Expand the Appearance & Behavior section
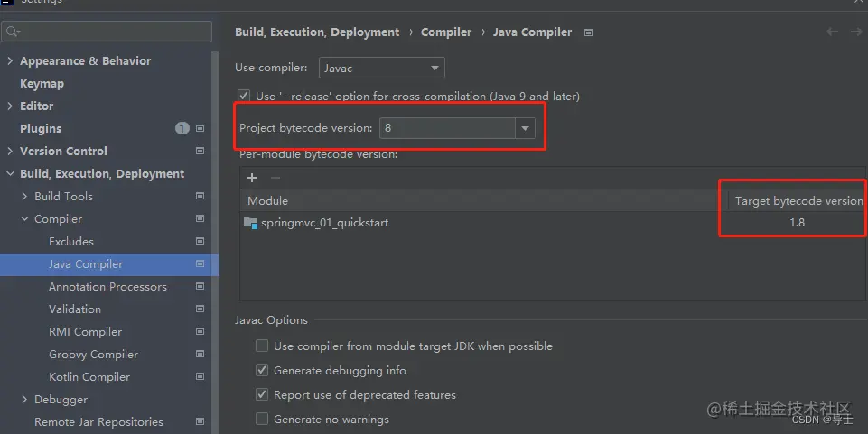The height and width of the screenshot is (434, 868). tap(10, 60)
